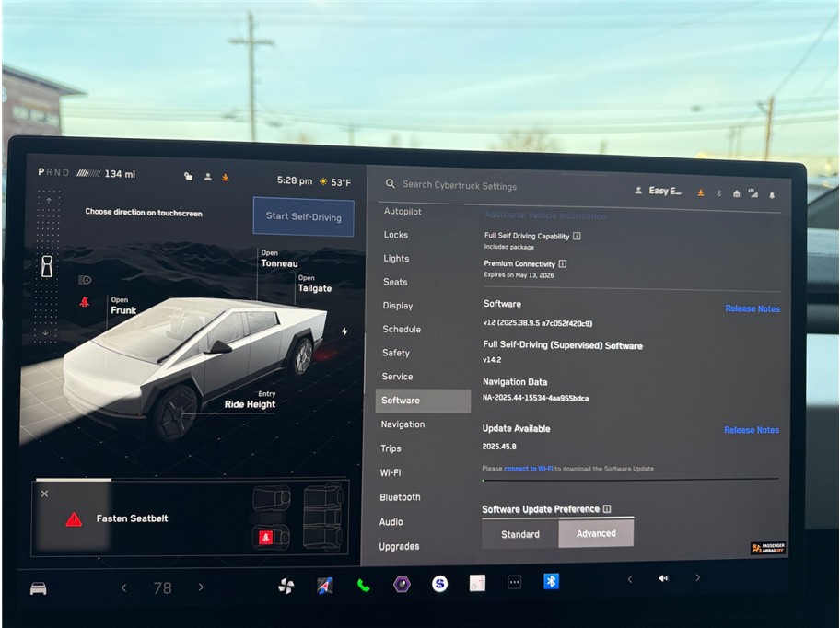This screenshot has height=628, width=840.
Task: Click the speaker volume icon
Action: tap(663, 578)
